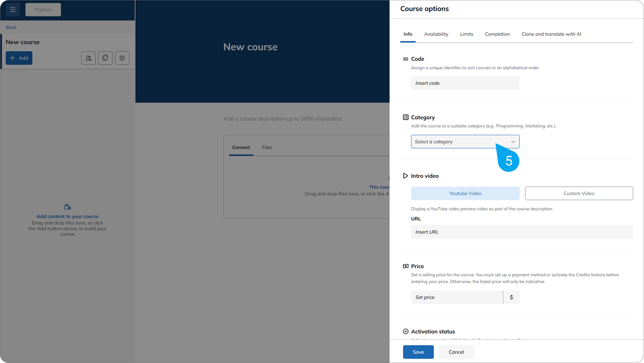Select the Youtube Video option
The width and height of the screenshot is (644, 363).
pos(465,193)
